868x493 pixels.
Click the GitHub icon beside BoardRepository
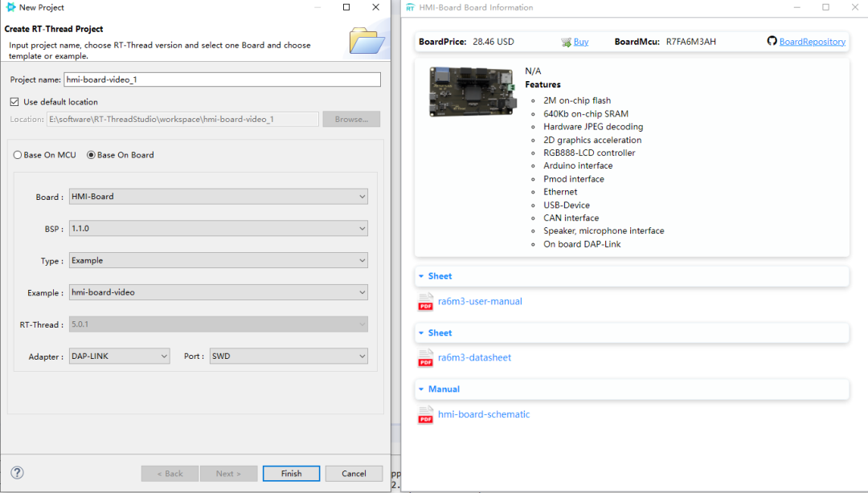772,41
